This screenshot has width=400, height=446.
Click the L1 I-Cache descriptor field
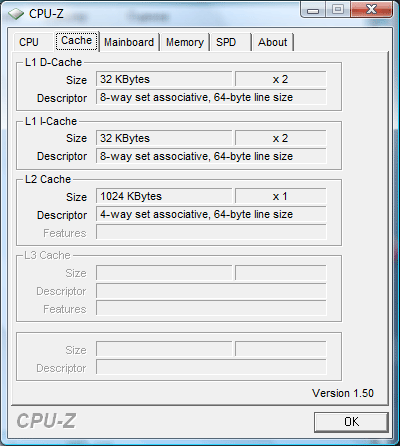pos(211,156)
